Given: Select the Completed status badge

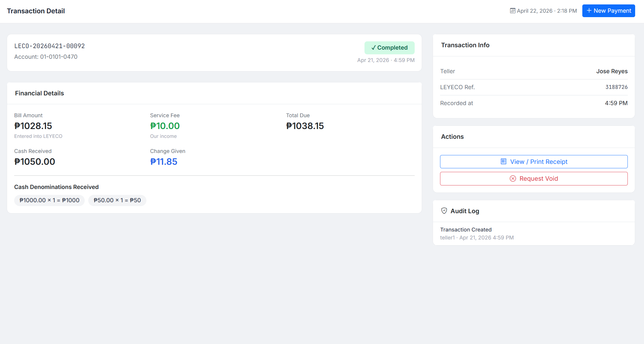Looking at the screenshot, I should 390,48.
